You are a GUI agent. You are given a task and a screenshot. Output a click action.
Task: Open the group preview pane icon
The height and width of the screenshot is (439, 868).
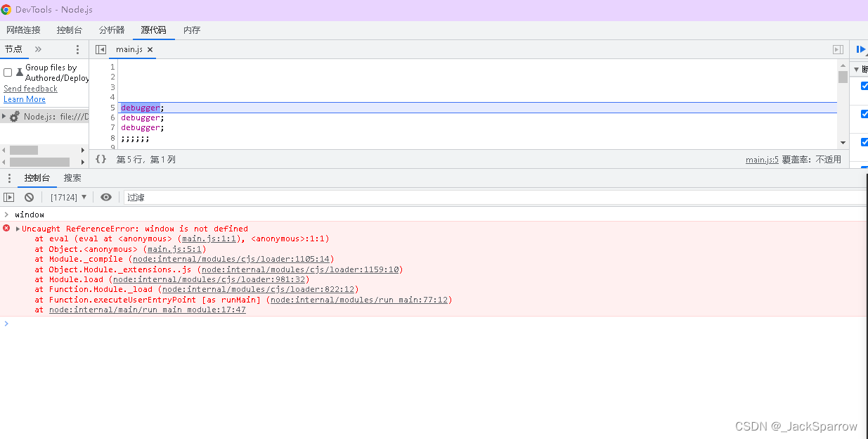pyautogui.click(x=837, y=49)
